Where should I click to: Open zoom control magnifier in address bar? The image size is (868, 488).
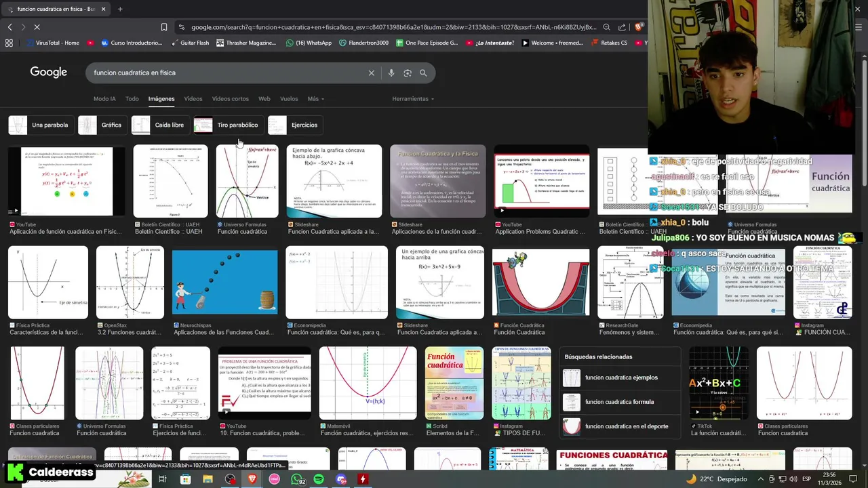coord(606,27)
